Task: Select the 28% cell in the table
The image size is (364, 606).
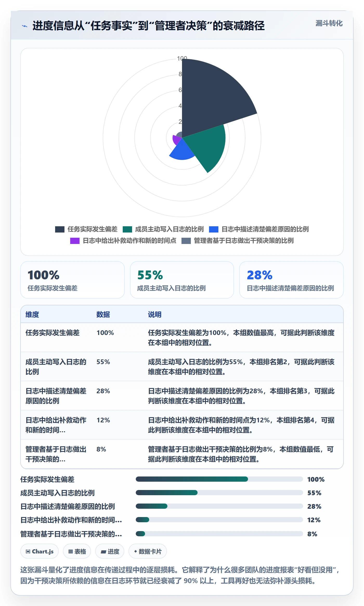Action: [x=103, y=391]
